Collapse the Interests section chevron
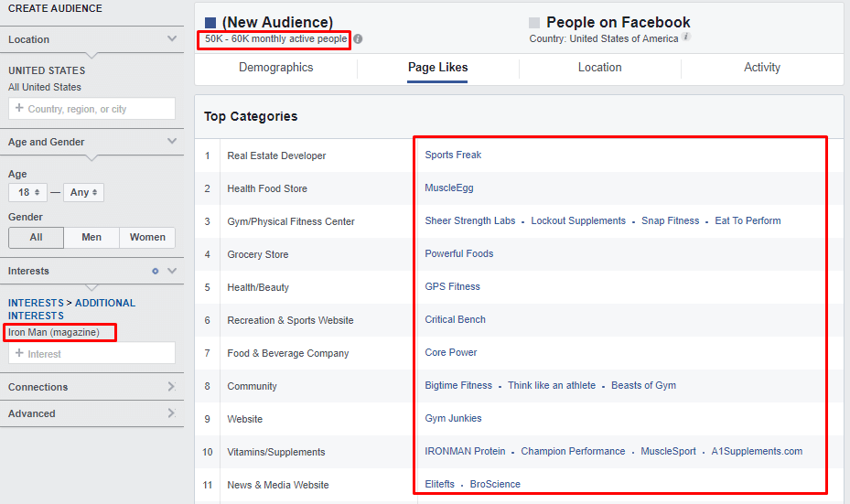 pos(172,271)
